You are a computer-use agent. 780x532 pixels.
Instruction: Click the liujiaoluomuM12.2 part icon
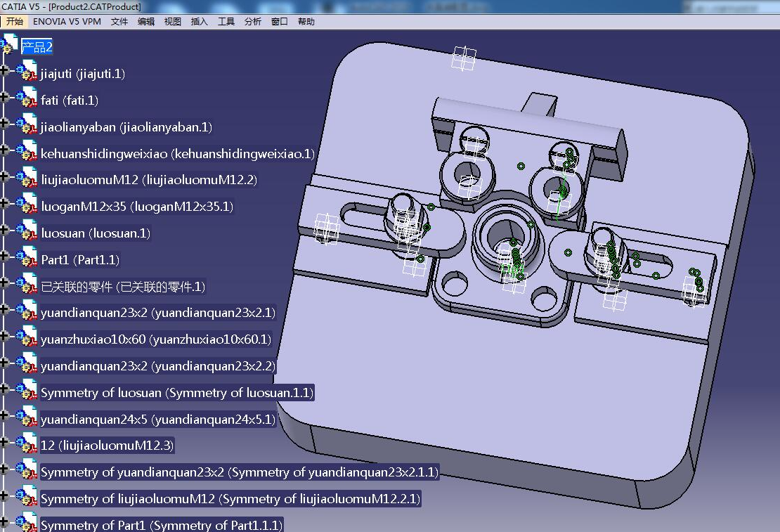pyautogui.click(x=27, y=177)
